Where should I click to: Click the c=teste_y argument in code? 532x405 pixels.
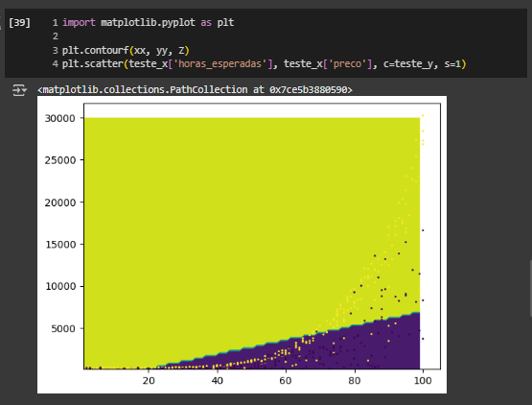(408, 64)
